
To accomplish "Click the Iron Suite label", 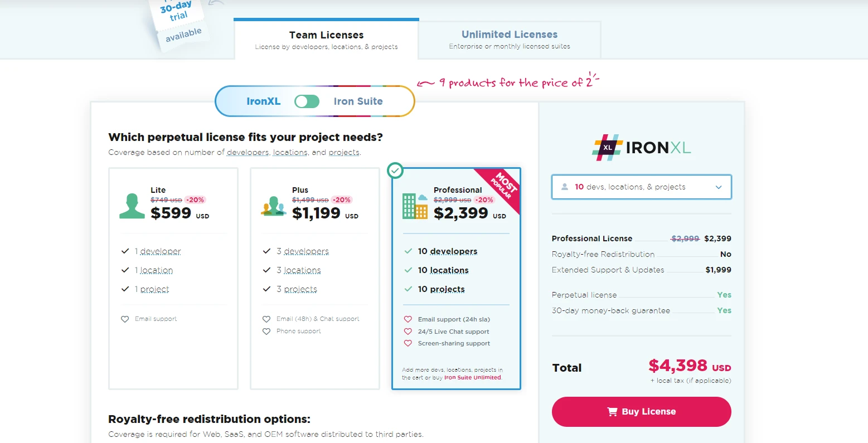I will pyautogui.click(x=358, y=101).
